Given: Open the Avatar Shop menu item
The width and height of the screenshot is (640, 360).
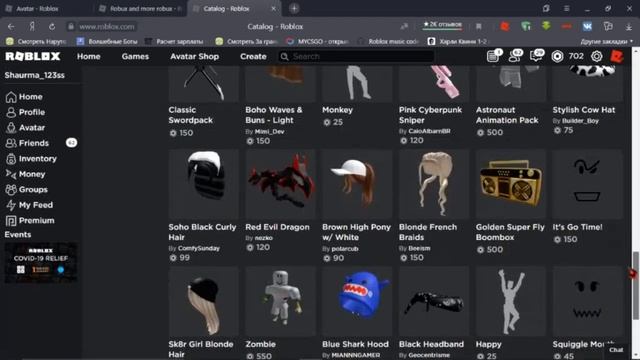Looking at the screenshot, I should point(194,57).
